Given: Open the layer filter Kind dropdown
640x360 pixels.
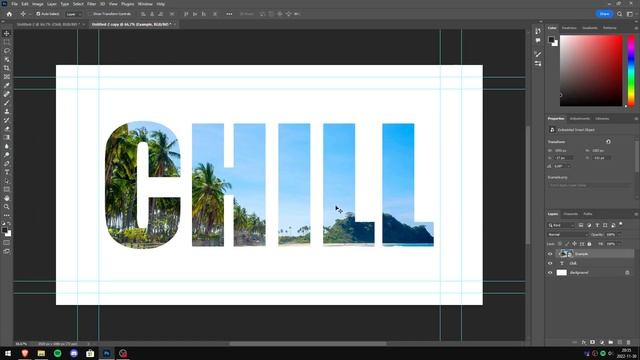Looking at the screenshot, I should (x=561, y=225).
